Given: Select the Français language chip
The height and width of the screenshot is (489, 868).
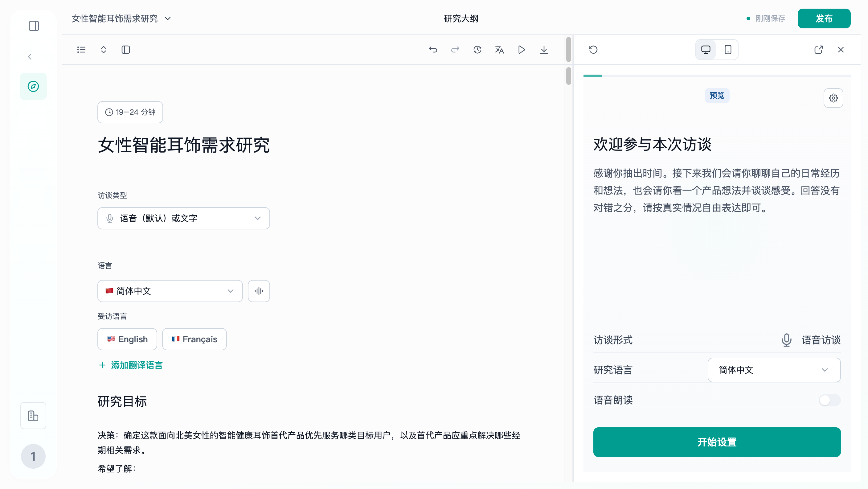Looking at the screenshot, I should tap(194, 339).
